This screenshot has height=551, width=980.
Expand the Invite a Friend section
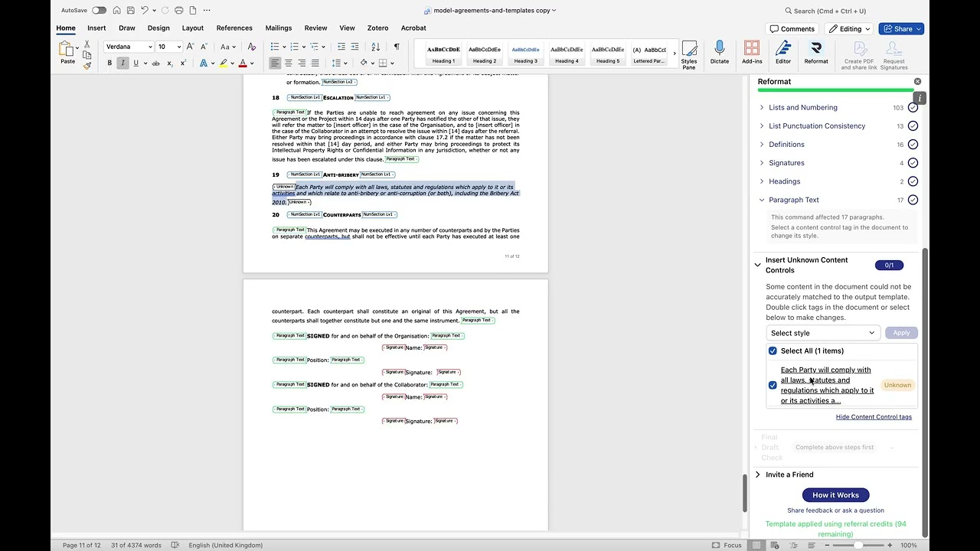[758, 474]
